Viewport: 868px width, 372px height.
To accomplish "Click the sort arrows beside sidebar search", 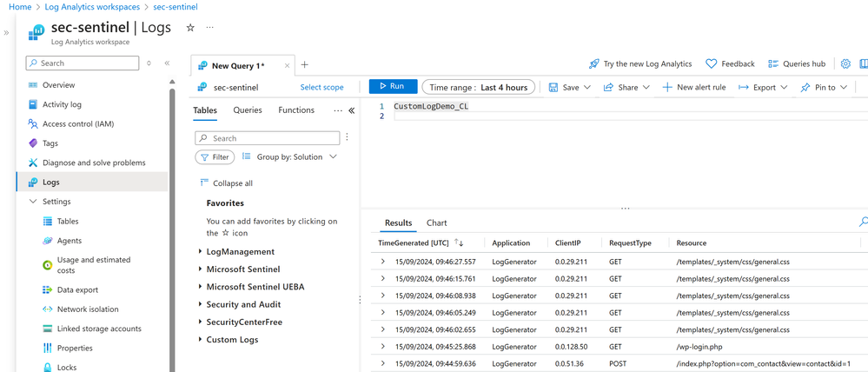I will [x=149, y=63].
